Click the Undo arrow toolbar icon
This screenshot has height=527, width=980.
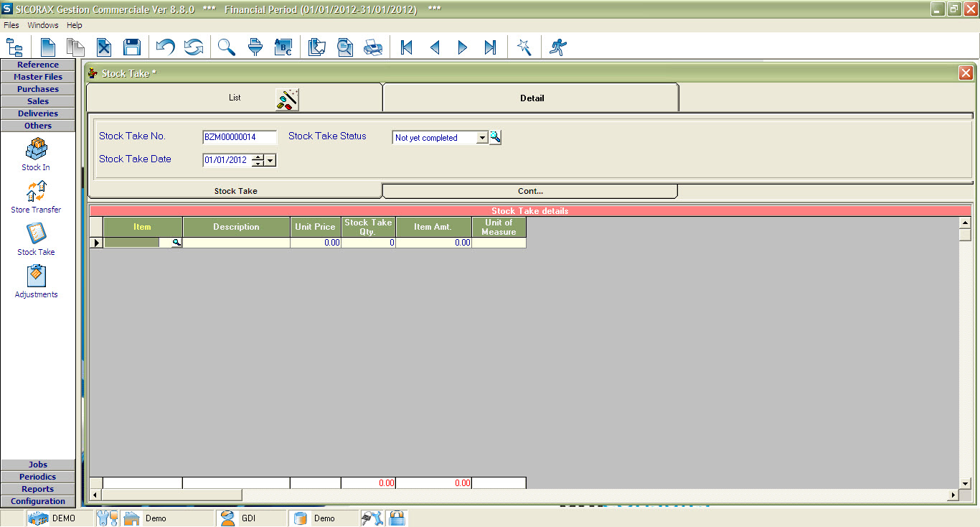(x=166, y=47)
